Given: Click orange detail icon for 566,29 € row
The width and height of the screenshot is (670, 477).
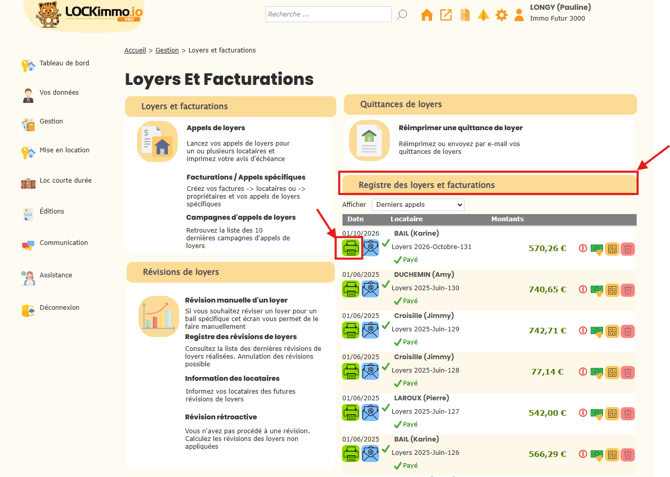Looking at the screenshot, I should pyautogui.click(x=612, y=454).
